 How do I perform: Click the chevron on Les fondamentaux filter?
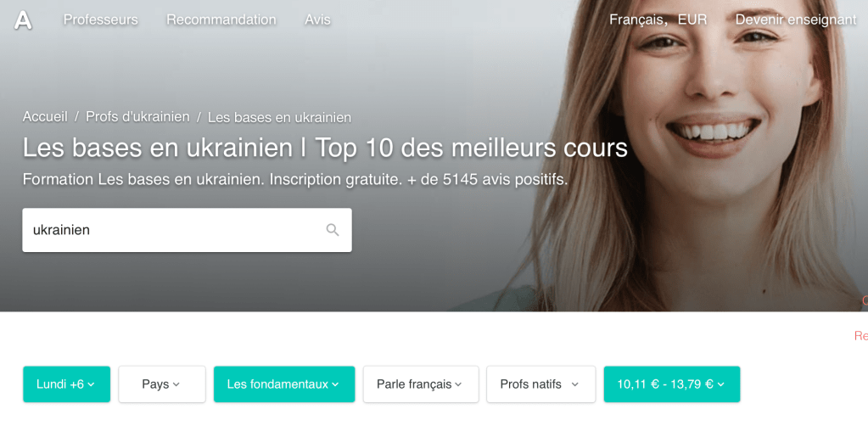(335, 384)
